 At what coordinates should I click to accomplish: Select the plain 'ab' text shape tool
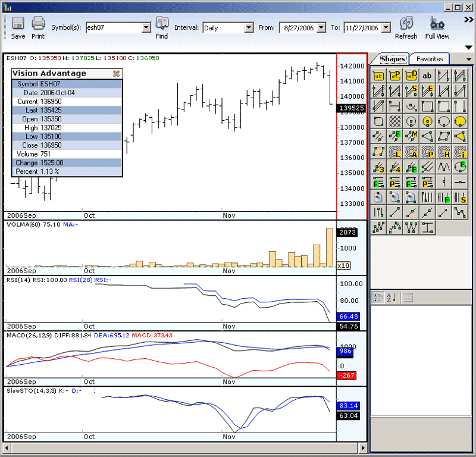point(427,76)
